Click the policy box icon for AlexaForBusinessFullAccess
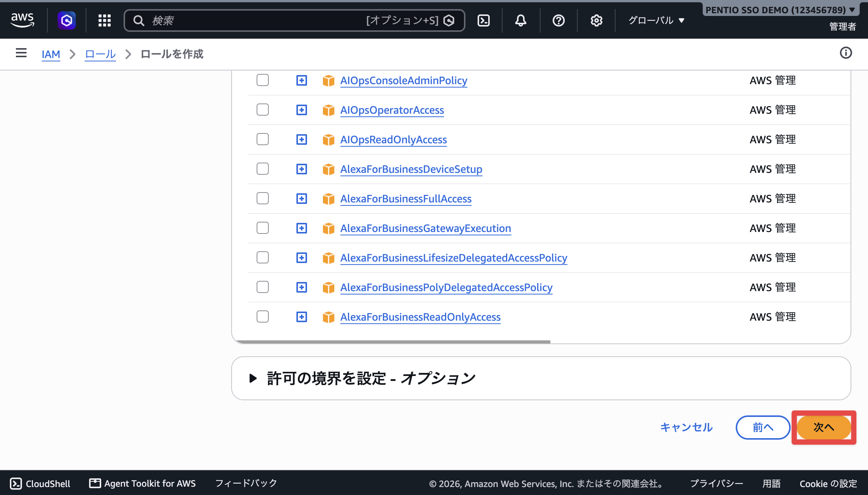868x495 pixels. (328, 199)
